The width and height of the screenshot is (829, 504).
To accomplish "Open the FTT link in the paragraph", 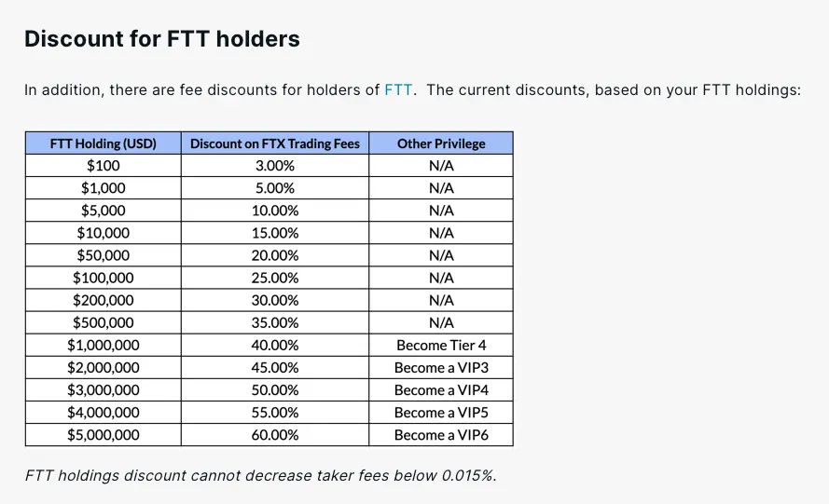I will (x=395, y=90).
